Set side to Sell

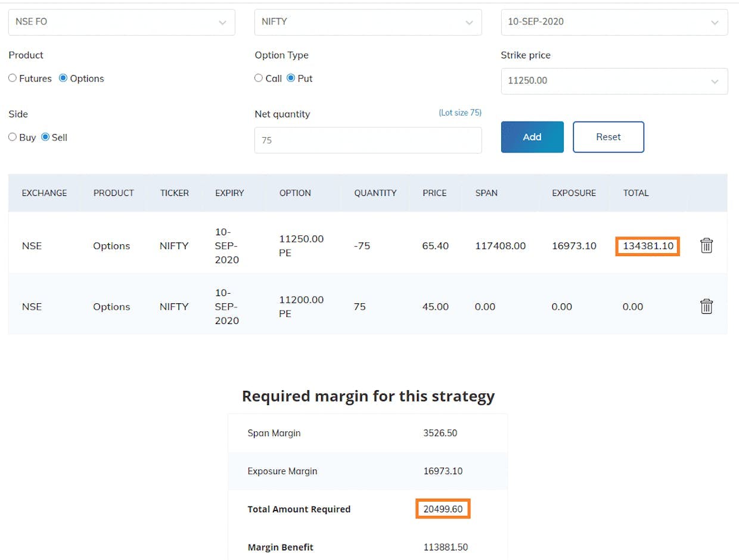click(45, 137)
